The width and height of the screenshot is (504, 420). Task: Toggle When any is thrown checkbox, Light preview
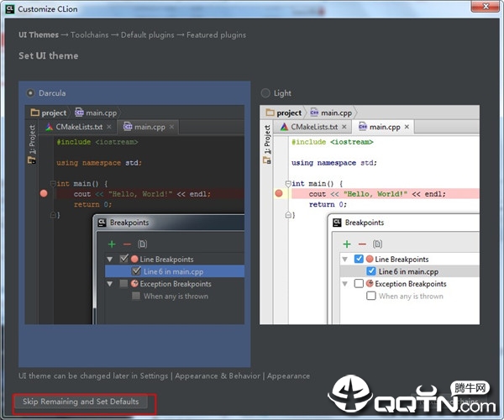tap(371, 296)
